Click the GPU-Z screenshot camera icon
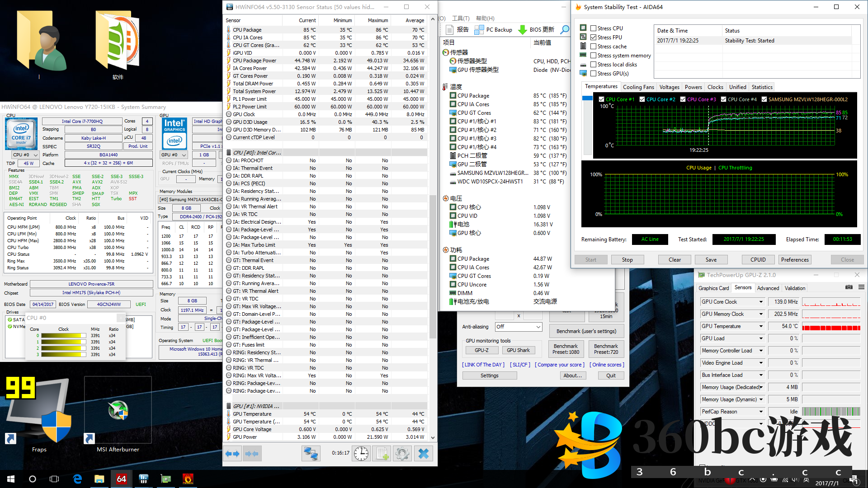868x488 pixels. (849, 287)
